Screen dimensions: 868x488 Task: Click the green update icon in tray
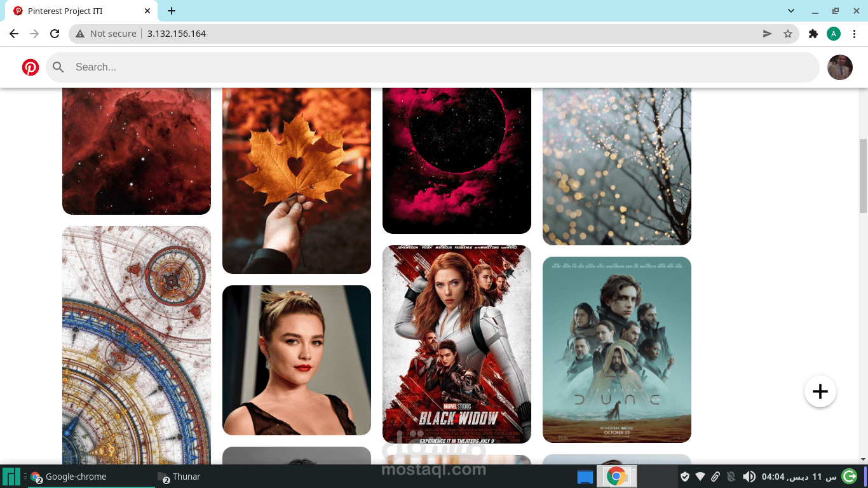pyautogui.click(x=848, y=476)
